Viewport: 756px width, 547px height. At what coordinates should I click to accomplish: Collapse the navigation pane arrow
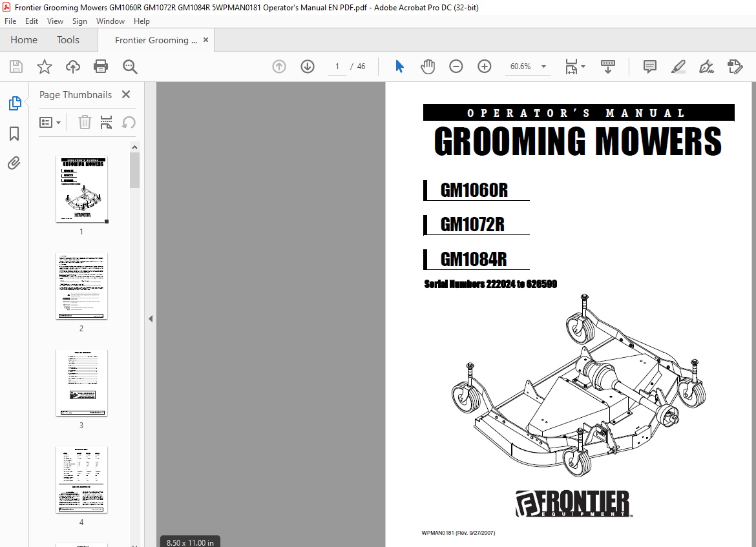click(151, 318)
